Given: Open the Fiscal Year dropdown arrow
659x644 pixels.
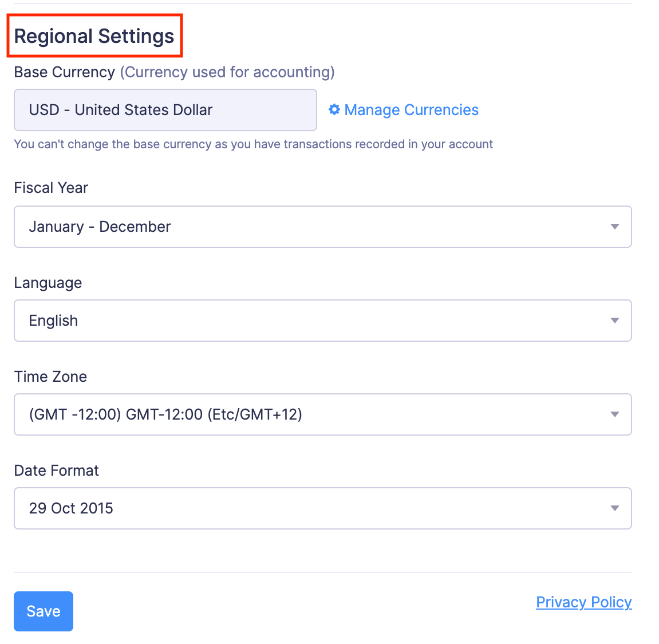Looking at the screenshot, I should (x=614, y=227).
